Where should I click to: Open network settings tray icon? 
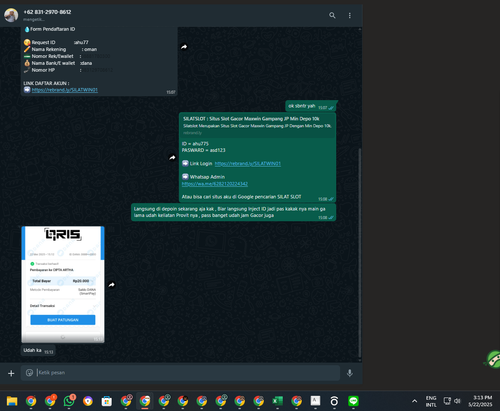(447, 401)
